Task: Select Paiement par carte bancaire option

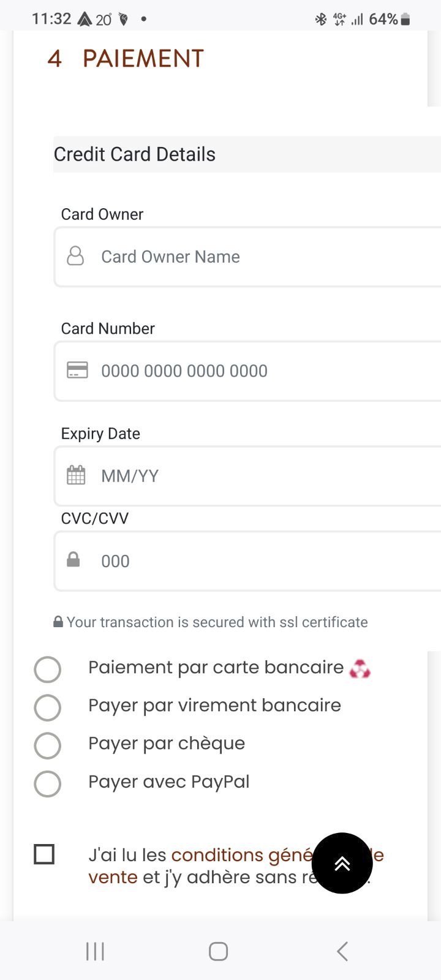Action: click(48, 669)
